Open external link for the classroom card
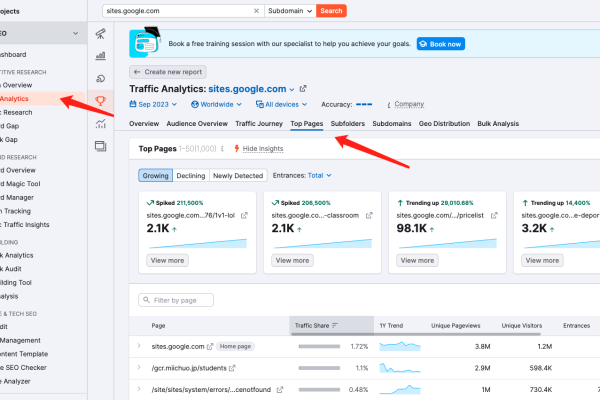Image resolution: width=600 pixels, height=400 pixels. point(369,216)
